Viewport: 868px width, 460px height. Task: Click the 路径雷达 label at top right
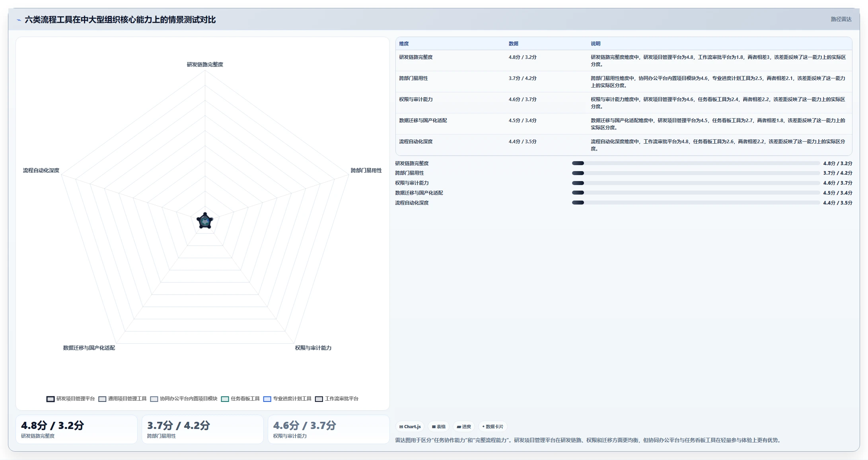(841, 19)
